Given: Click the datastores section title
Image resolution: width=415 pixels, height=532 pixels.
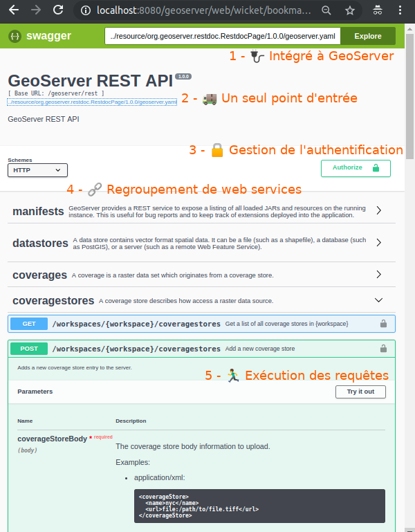Looking at the screenshot, I should tap(40, 244).
